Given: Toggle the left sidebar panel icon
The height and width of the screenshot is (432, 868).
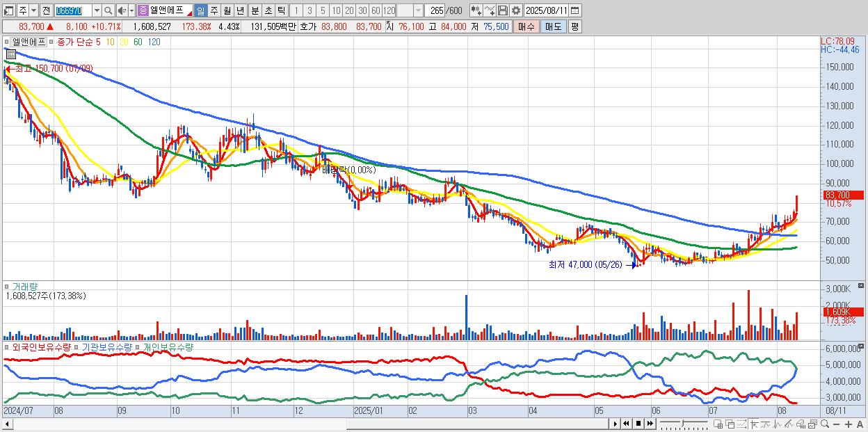Looking at the screenshot, I should coord(8,10).
